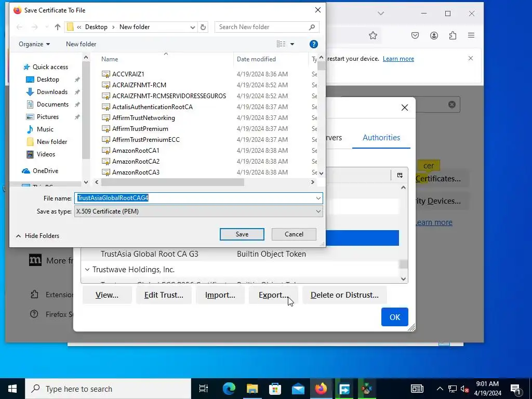The image size is (532, 399).
Task: Select the ACCVRAIZ1 certificate file
Action: click(128, 74)
